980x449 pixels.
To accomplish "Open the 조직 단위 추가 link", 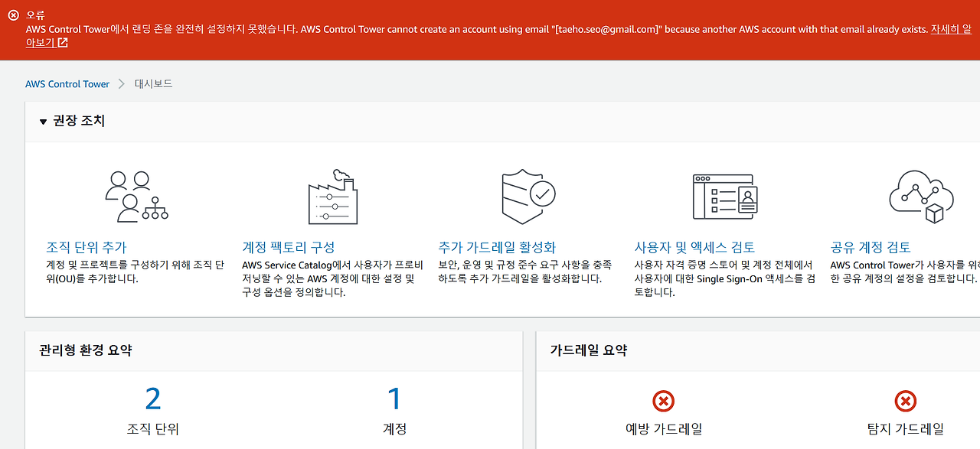I will pos(87,247).
